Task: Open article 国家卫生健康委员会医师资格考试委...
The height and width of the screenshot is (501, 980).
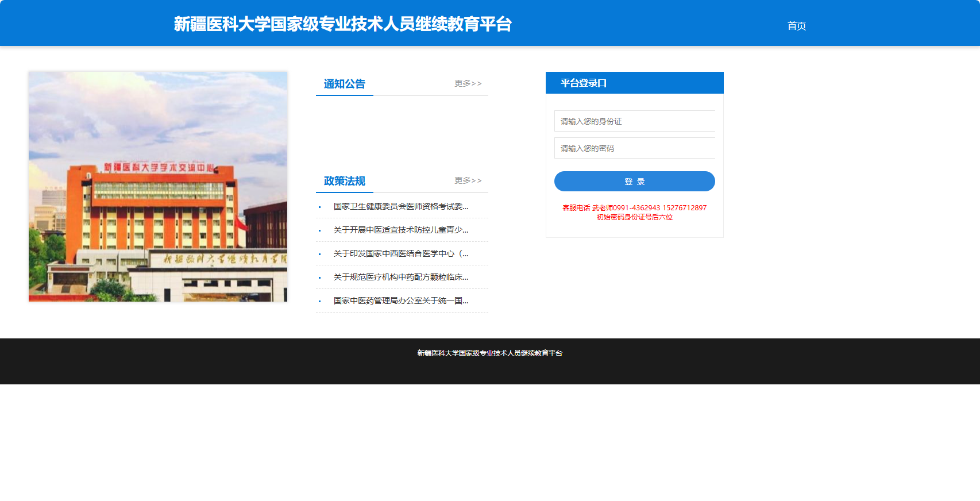Action: (x=401, y=206)
